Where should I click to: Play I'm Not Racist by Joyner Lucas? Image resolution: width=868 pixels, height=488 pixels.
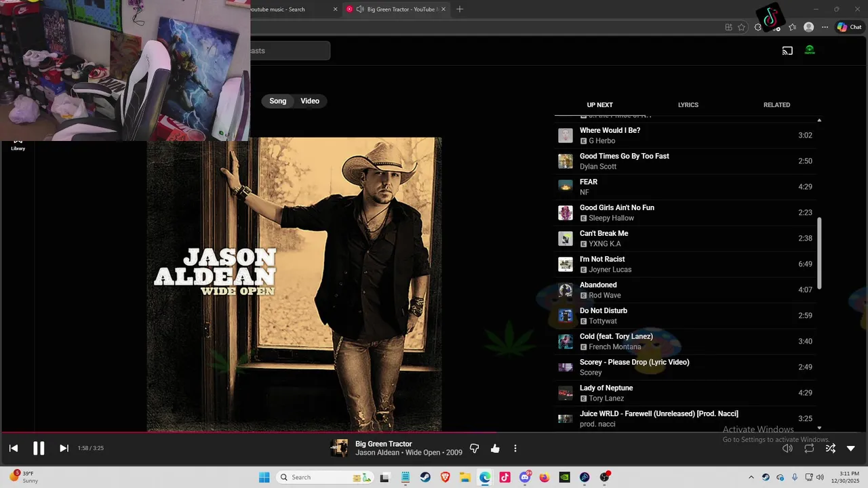click(686, 264)
